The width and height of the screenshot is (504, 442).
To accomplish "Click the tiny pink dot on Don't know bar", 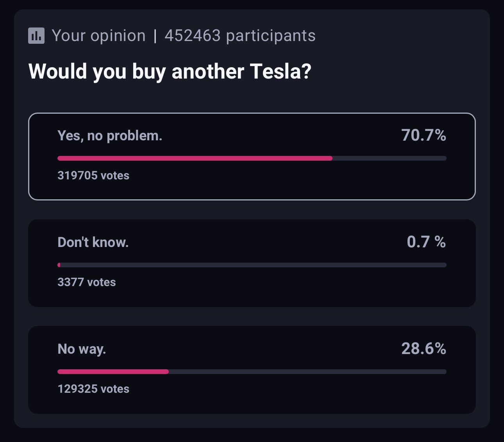I will point(59,265).
